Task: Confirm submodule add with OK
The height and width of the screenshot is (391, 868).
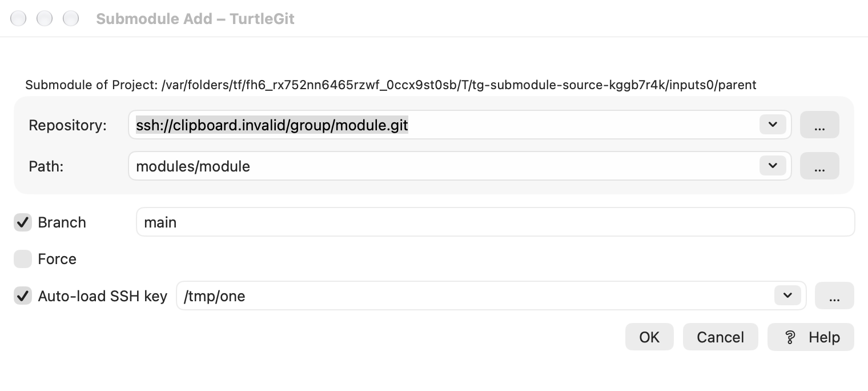Action: click(649, 337)
